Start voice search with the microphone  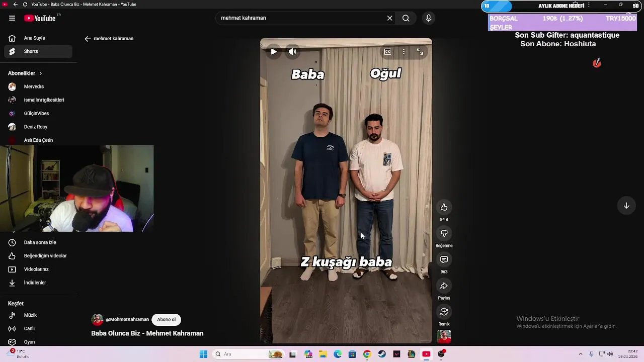[x=429, y=18]
